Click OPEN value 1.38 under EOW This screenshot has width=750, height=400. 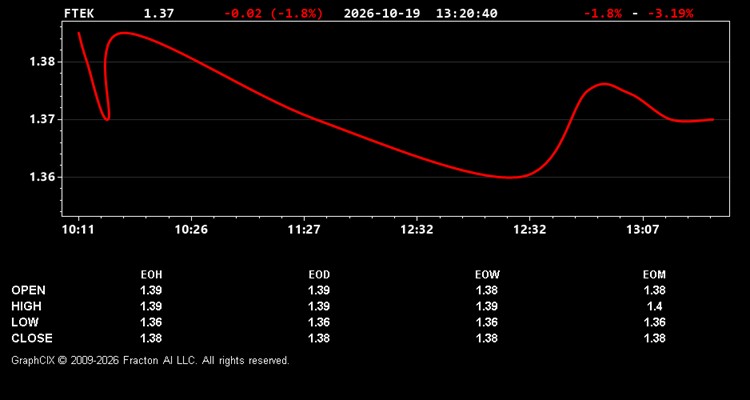point(487,290)
